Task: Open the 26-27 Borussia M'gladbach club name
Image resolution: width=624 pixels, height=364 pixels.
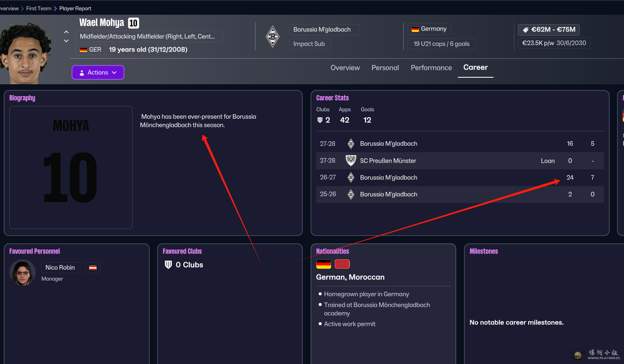Action: tap(389, 178)
